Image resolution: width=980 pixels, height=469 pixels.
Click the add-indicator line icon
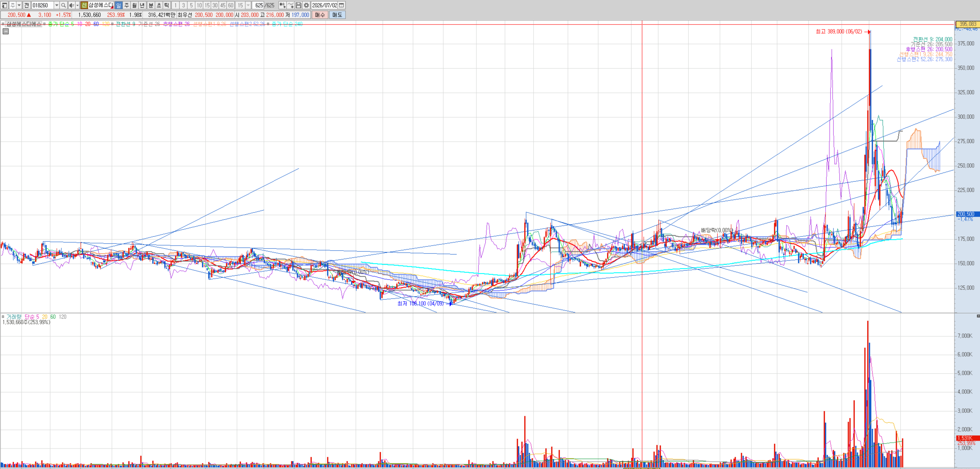(x=291, y=5)
